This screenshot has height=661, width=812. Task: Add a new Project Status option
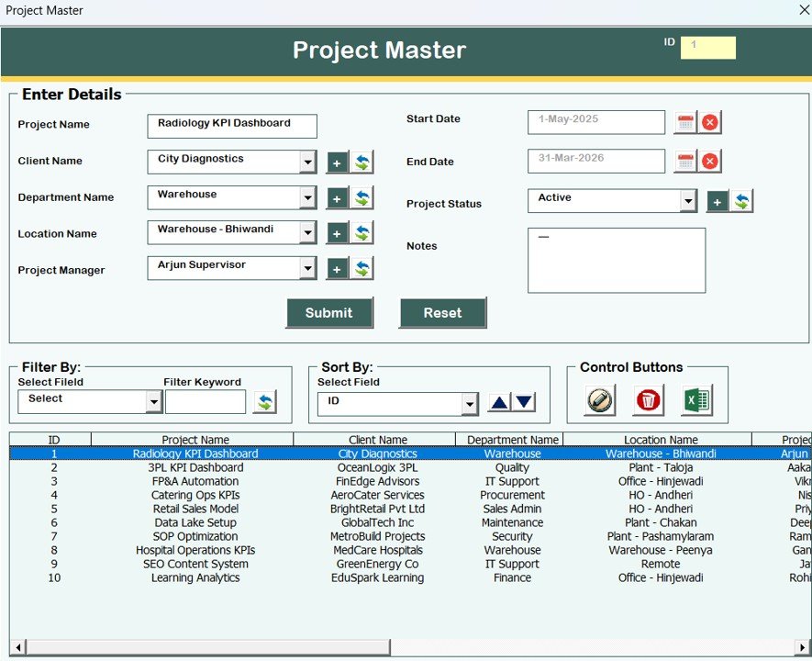pyautogui.click(x=717, y=200)
